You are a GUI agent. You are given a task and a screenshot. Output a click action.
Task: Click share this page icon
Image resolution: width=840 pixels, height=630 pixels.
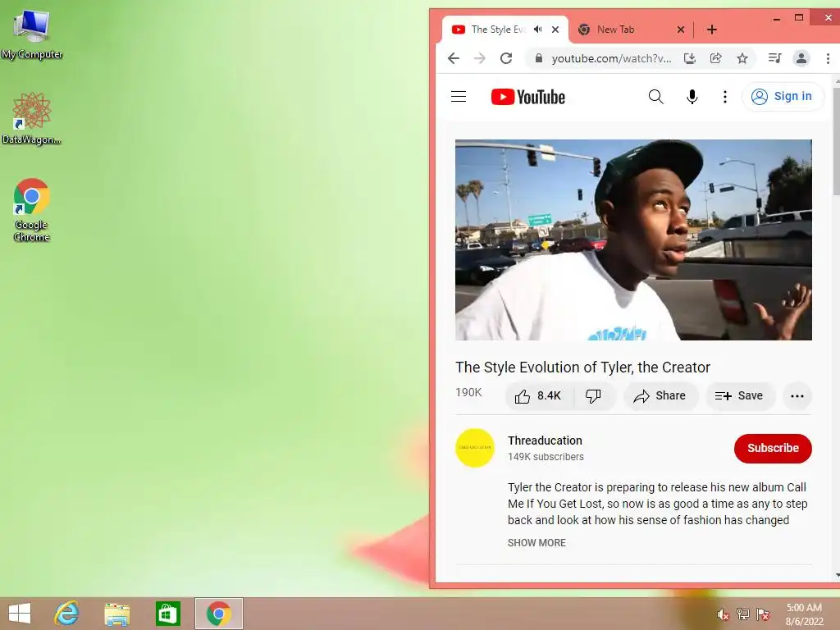pos(715,58)
